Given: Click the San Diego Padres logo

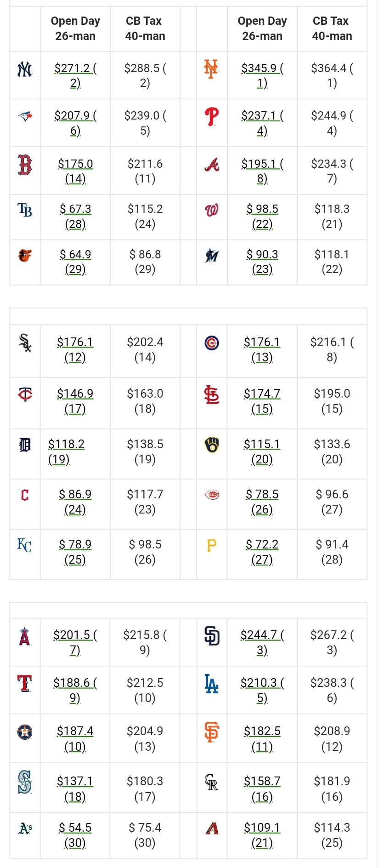Looking at the screenshot, I should click(212, 636).
